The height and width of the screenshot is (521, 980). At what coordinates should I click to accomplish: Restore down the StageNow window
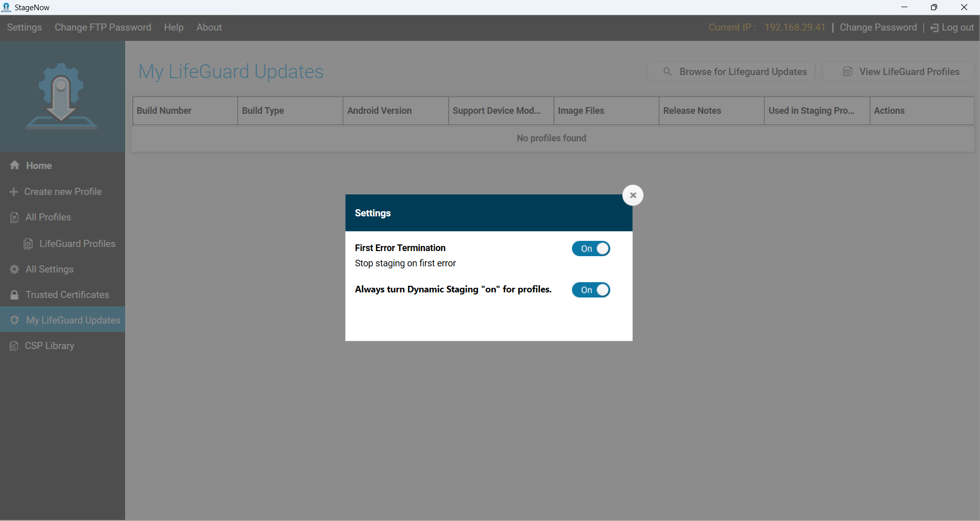coord(934,7)
